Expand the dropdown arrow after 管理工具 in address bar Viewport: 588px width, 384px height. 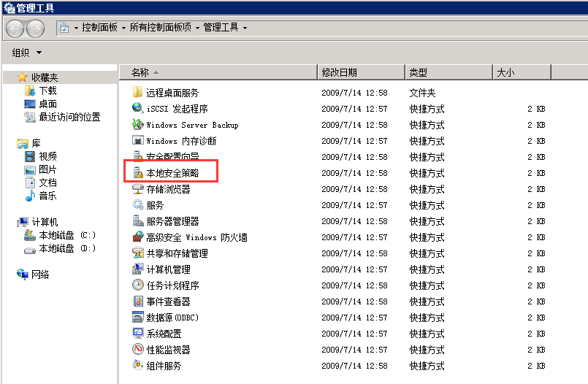click(x=245, y=28)
